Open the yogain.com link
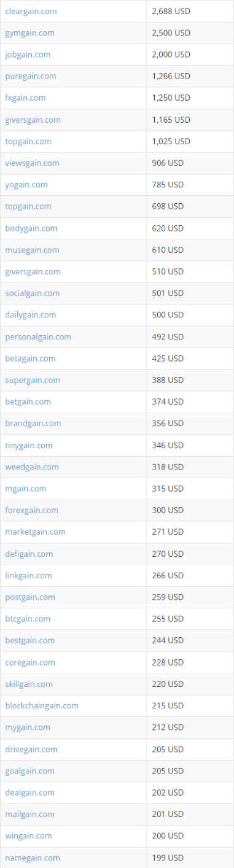Image resolution: width=234 pixels, height=868 pixels. (26, 184)
